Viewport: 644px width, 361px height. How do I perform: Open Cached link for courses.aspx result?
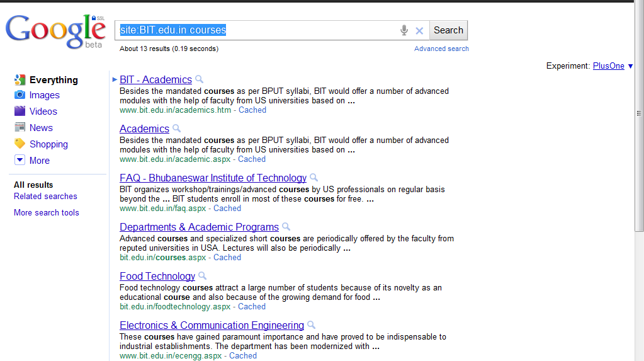point(227,258)
